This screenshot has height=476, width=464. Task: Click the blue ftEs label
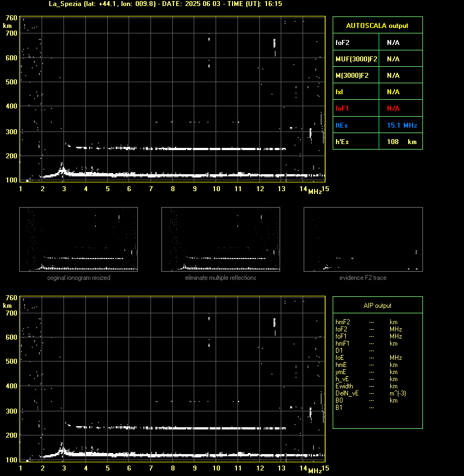[x=341, y=125]
